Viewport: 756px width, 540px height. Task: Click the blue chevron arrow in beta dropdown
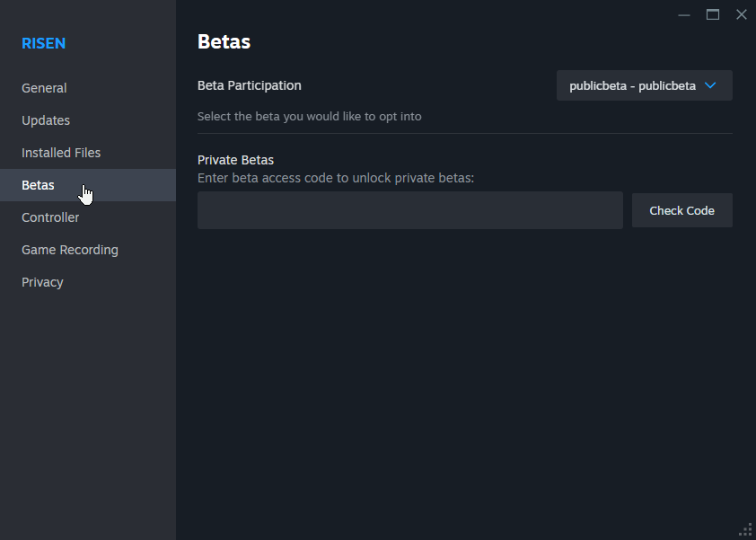click(710, 86)
